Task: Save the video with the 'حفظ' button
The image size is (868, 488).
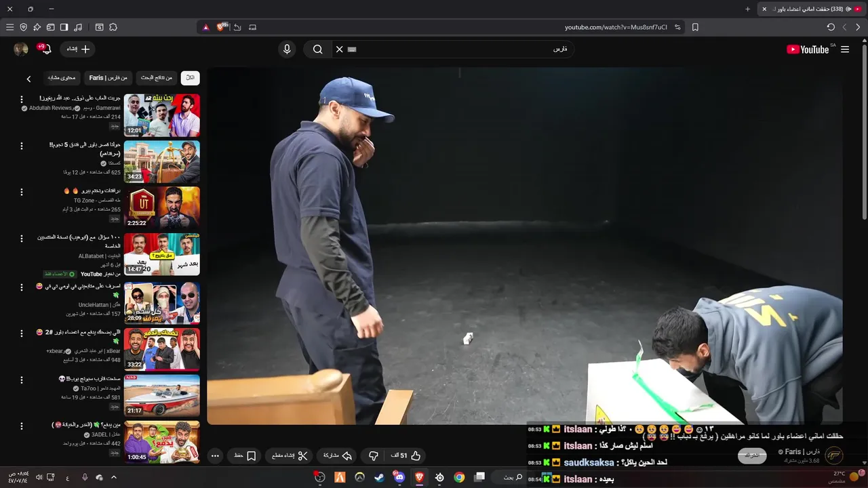Action: (245, 455)
